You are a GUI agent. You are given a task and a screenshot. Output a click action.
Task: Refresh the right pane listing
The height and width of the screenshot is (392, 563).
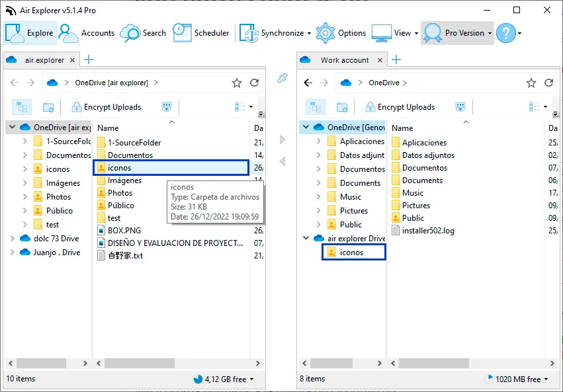click(x=548, y=83)
